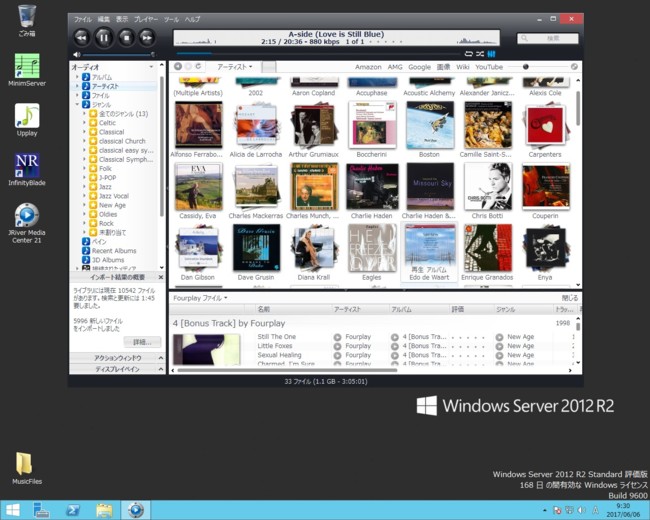Seek on the playback position bar
Viewport: 650px width, 520px height.
pos(317,54)
